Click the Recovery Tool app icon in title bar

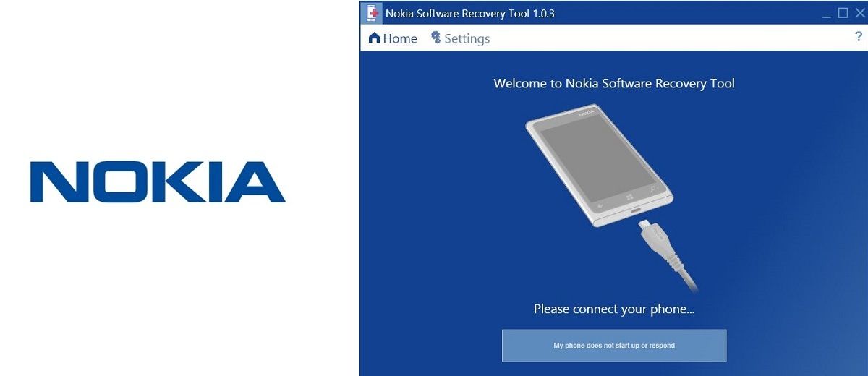(x=372, y=13)
